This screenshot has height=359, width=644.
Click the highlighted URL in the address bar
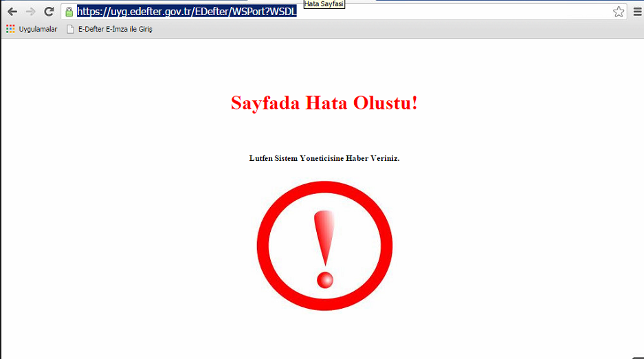186,12
